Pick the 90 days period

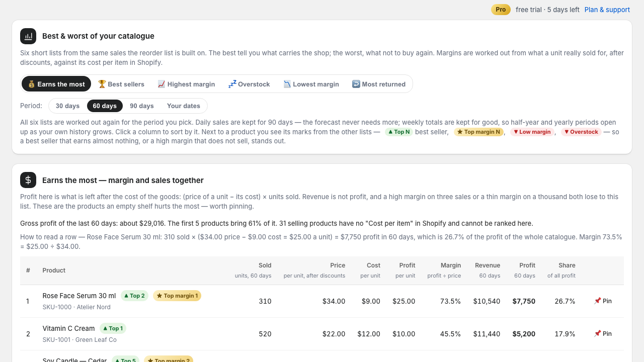click(x=142, y=106)
